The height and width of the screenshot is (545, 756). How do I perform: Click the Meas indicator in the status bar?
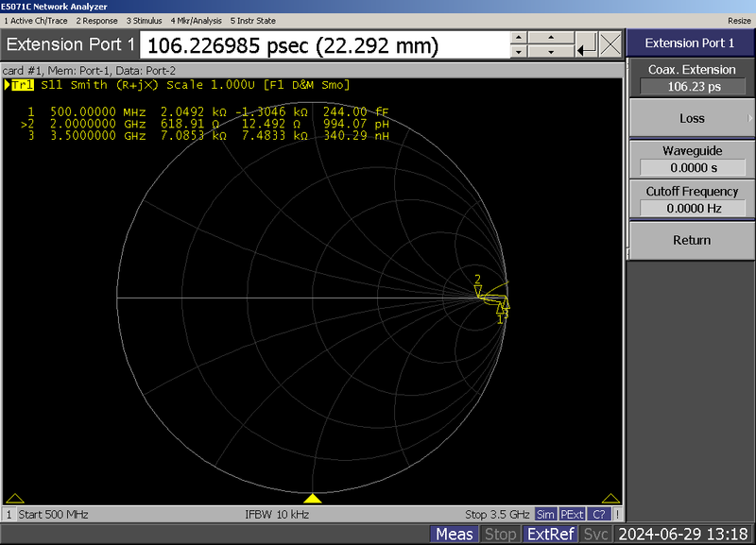[454, 534]
